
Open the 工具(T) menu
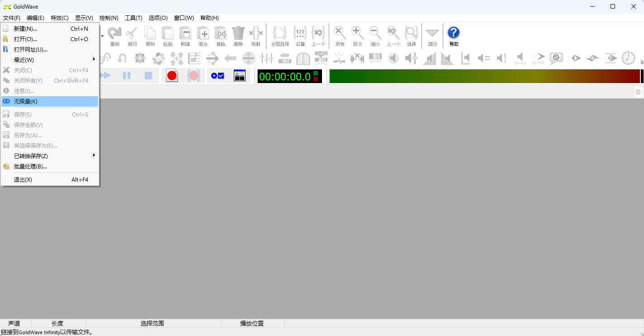(133, 18)
